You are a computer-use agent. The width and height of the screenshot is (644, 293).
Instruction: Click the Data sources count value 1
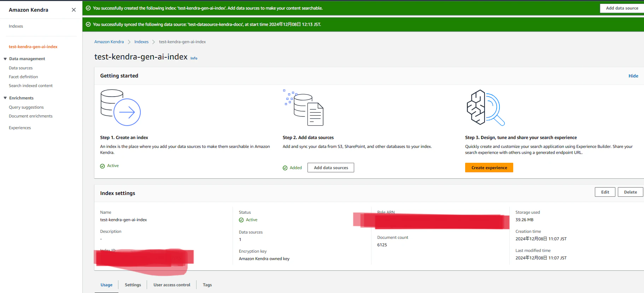(240, 240)
